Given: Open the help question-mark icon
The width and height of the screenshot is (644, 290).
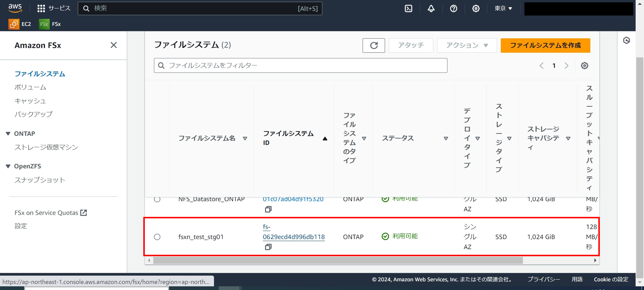Looking at the screenshot, I should (453, 8).
